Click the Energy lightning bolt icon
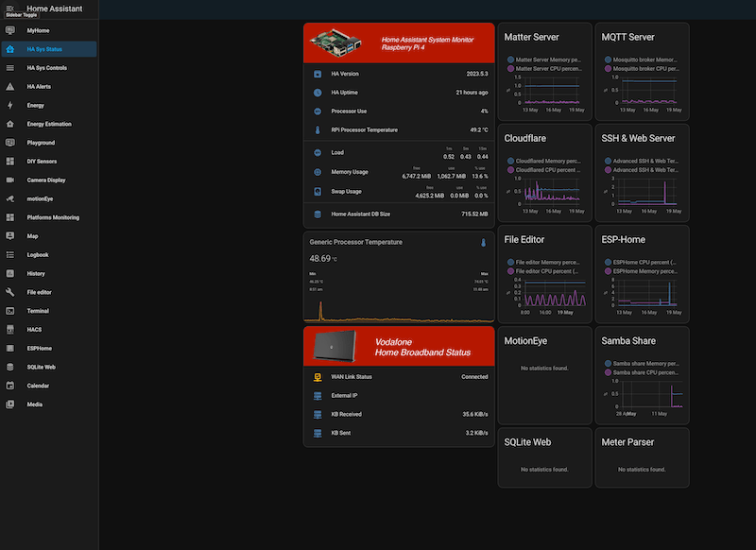This screenshot has width=756, height=550. [9, 105]
